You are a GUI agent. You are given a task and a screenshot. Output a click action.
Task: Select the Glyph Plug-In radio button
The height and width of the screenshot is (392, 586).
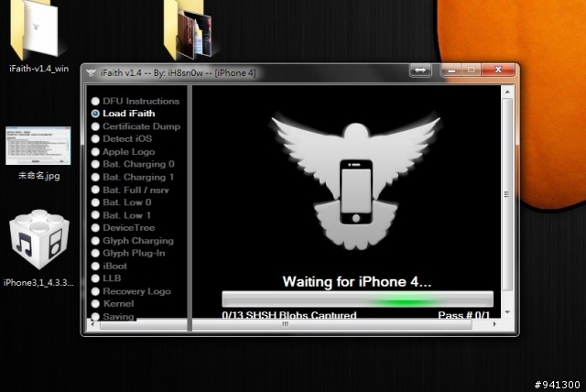(95, 253)
